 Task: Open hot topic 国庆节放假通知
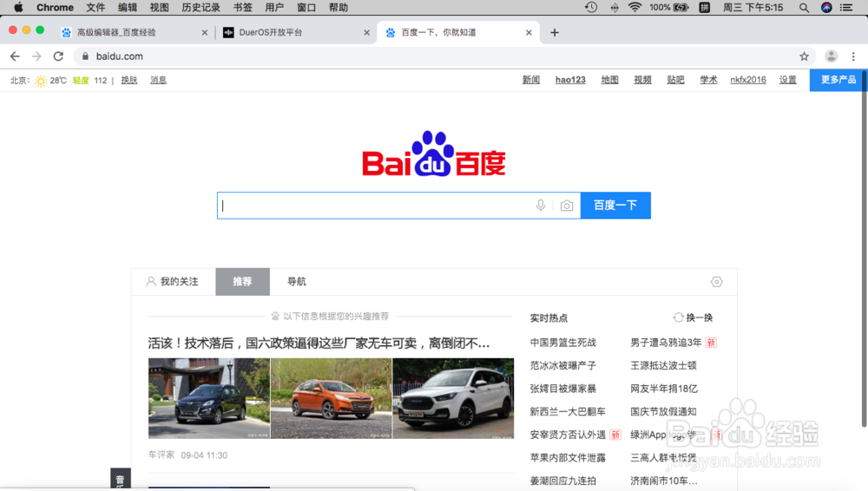pos(663,412)
